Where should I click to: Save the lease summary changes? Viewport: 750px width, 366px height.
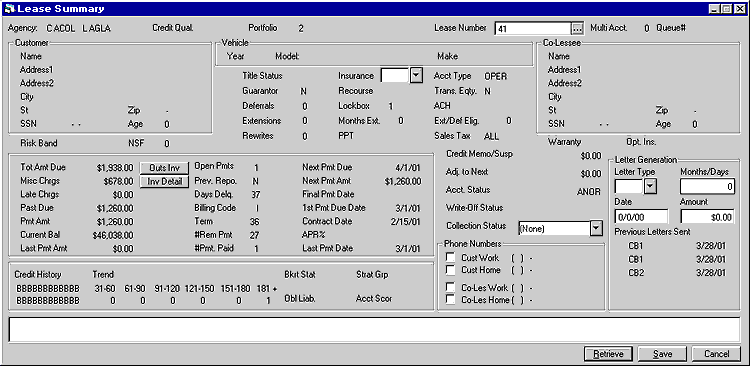click(662, 354)
